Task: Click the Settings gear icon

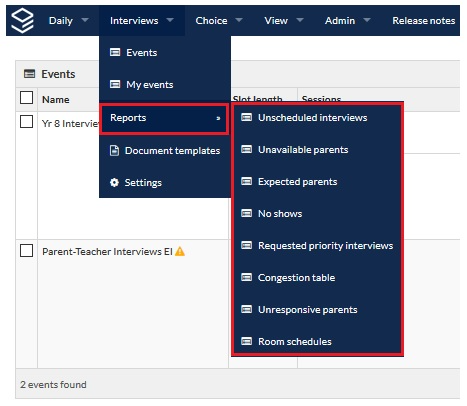Action: pos(114,182)
